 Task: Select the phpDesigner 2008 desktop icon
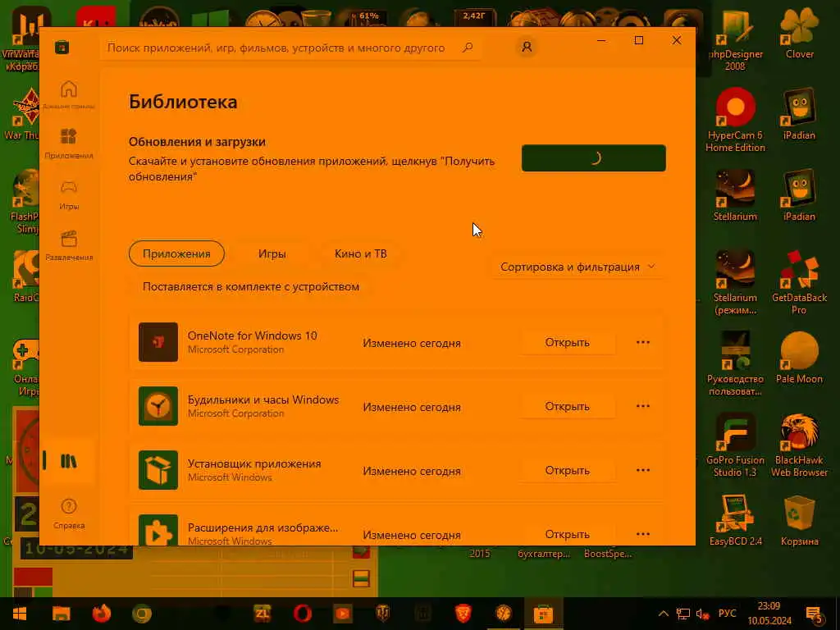(735, 39)
